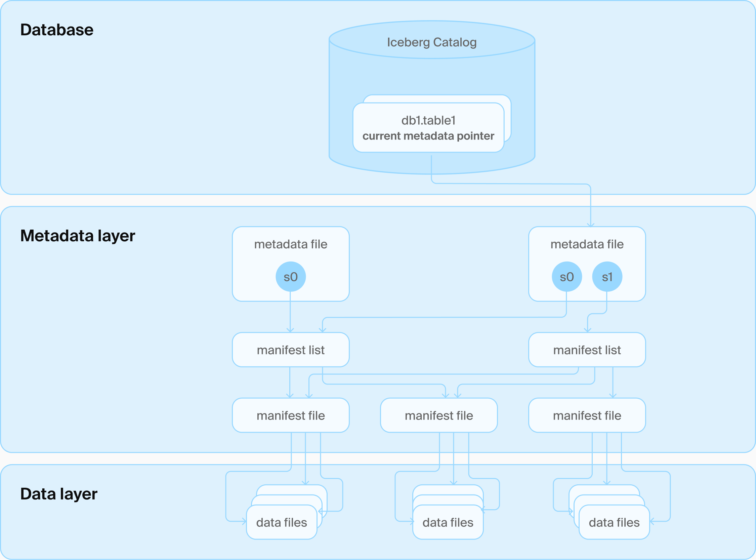This screenshot has height=560, width=756.
Task: Enable the left manifest list node
Action: 290,350
